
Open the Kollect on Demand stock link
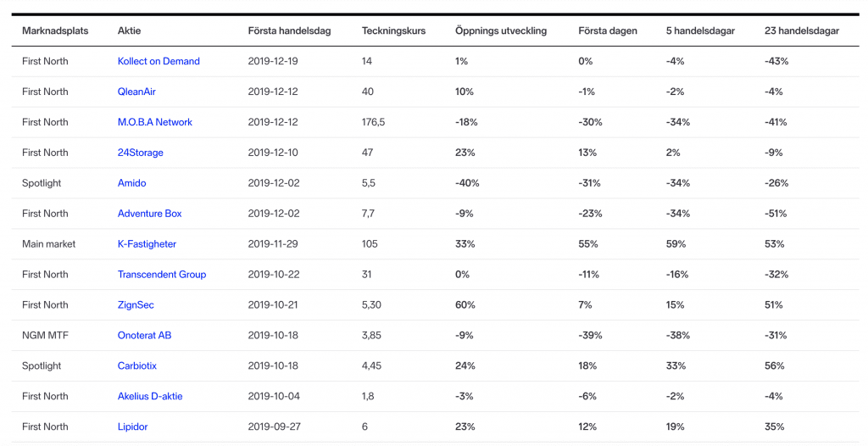159,61
